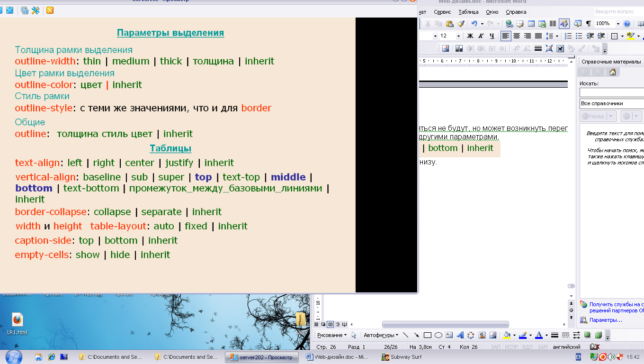Click the 'Введите вопрос' help question box
The width and height of the screenshot is (644, 364).
coord(618,11)
